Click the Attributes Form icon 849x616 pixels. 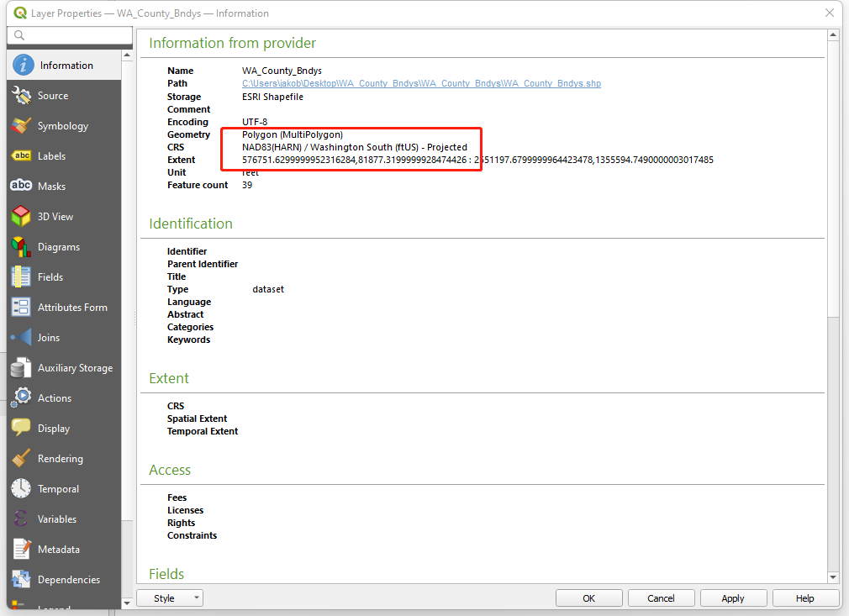tap(22, 308)
